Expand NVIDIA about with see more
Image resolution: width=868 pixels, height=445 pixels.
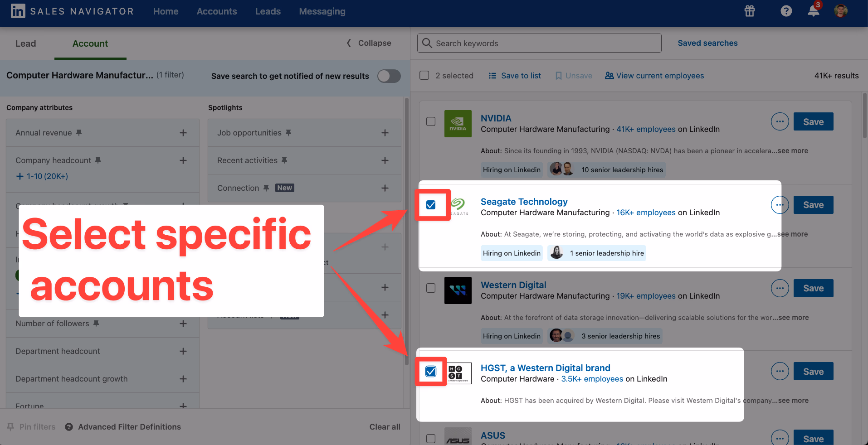click(792, 151)
